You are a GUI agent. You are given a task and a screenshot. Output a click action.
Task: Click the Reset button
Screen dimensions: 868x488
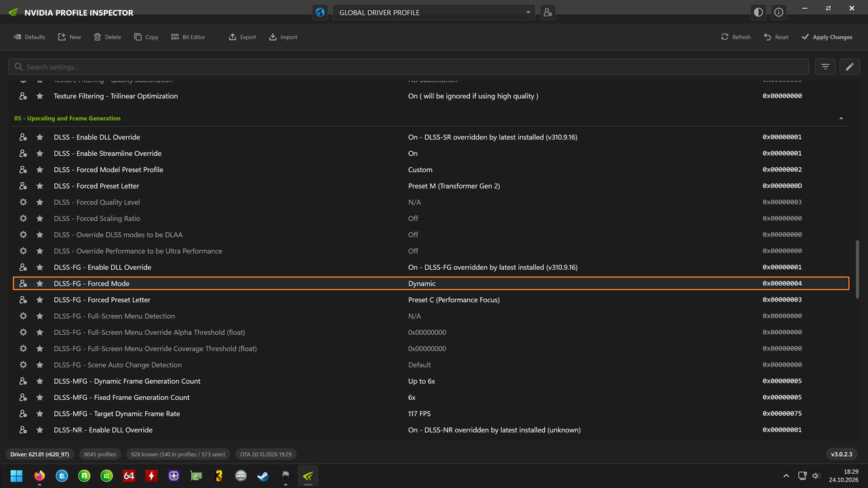coord(776,37)
